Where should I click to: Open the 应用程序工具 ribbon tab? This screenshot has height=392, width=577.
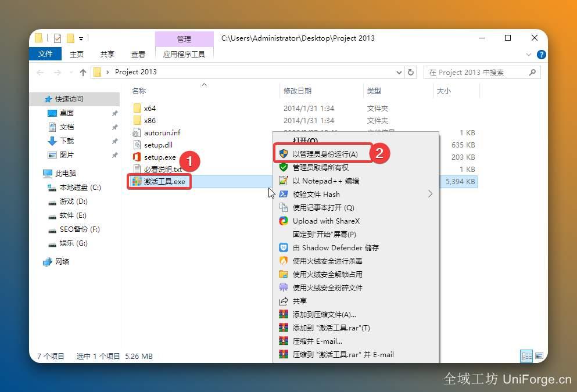click(184, 55)
